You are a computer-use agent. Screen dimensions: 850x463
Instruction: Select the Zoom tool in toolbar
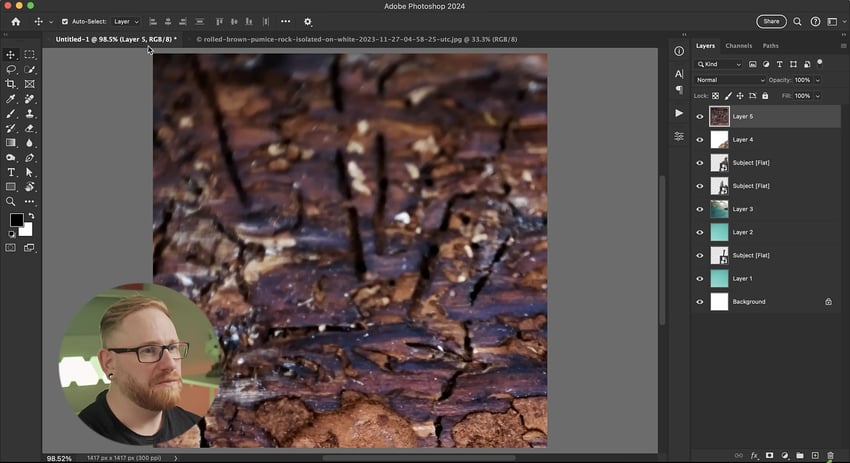coord(11,201)
